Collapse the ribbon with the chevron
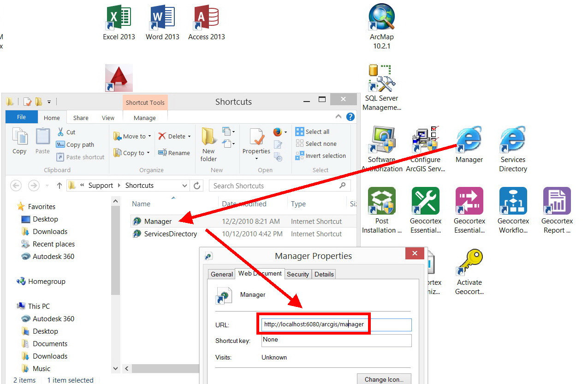 click(x=339, y=117)
